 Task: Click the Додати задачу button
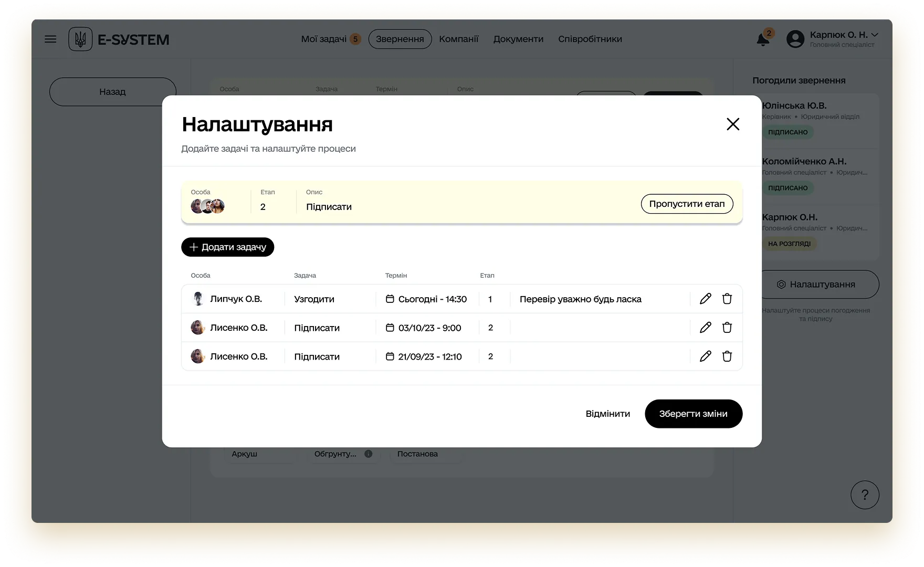point(228,247)
